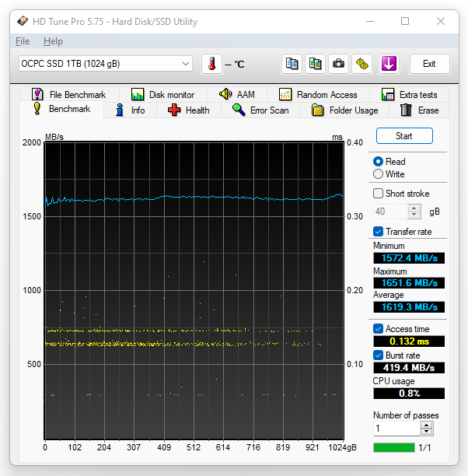
Task: Click the Exit button
Action: [x=429, y=64]
